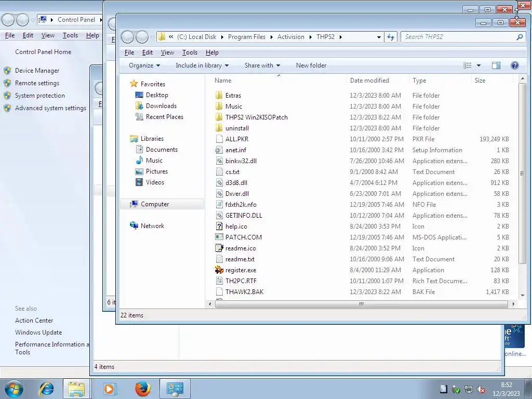Open Windows Update link
Viewport: 532px width, 399px height.
38,332
